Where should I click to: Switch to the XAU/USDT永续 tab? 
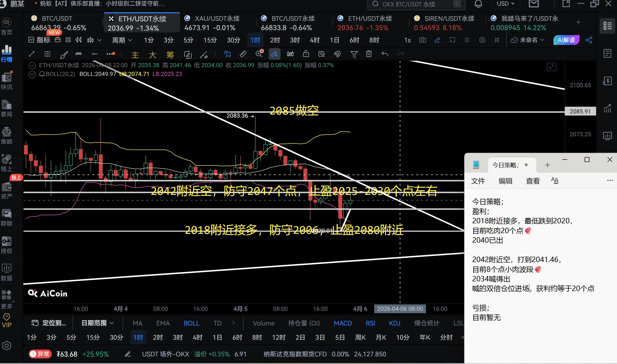[x=212, y=23]
